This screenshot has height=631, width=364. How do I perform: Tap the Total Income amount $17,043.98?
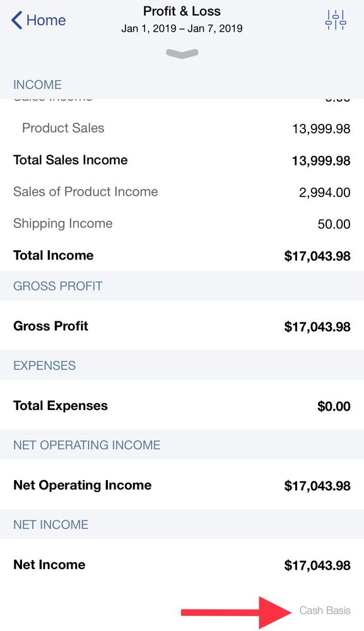pos(318,255)
